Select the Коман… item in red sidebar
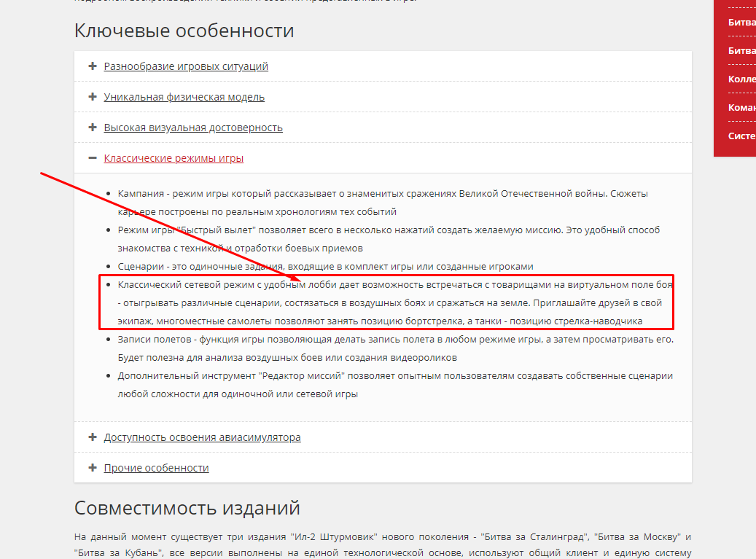The image size is (756, 559). click(x=741, y=107)
